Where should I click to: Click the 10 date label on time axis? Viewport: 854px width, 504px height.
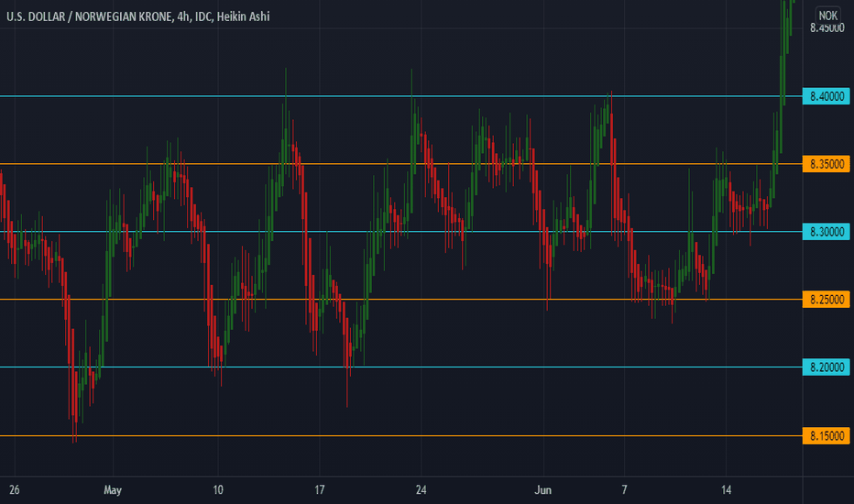coord(218,490)
